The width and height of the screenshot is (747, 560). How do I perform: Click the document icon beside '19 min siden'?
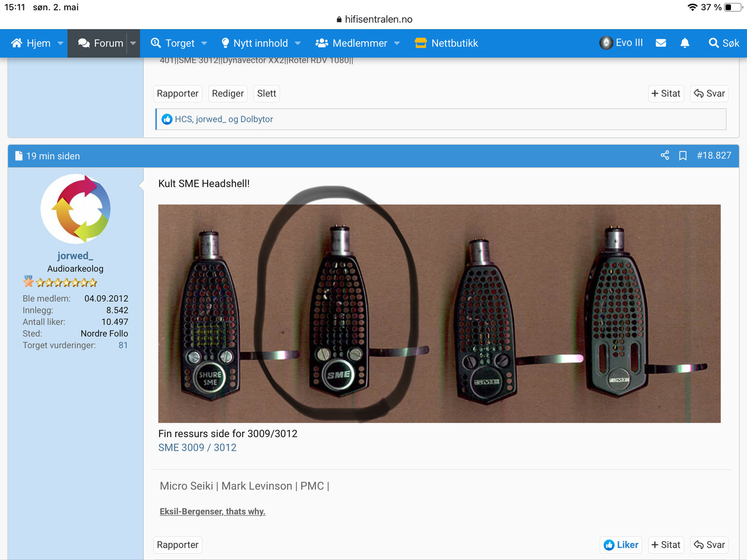[x=19, y=156]
